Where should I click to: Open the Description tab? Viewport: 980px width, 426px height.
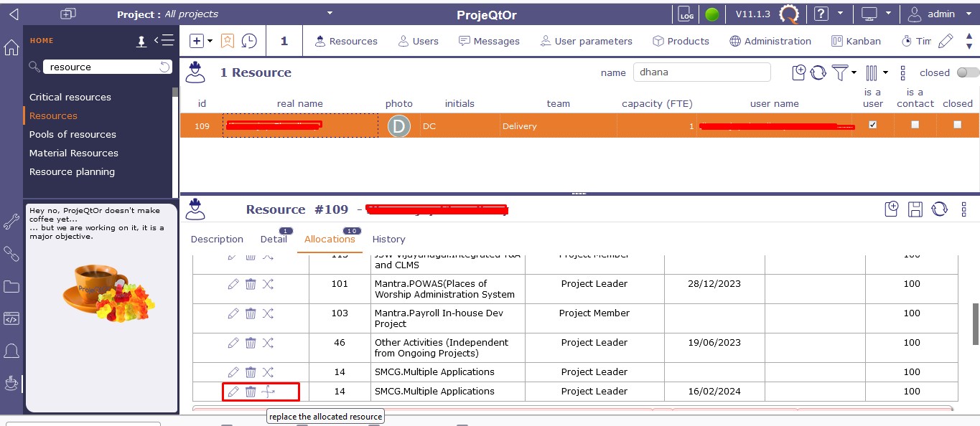[x=217, y=240]
